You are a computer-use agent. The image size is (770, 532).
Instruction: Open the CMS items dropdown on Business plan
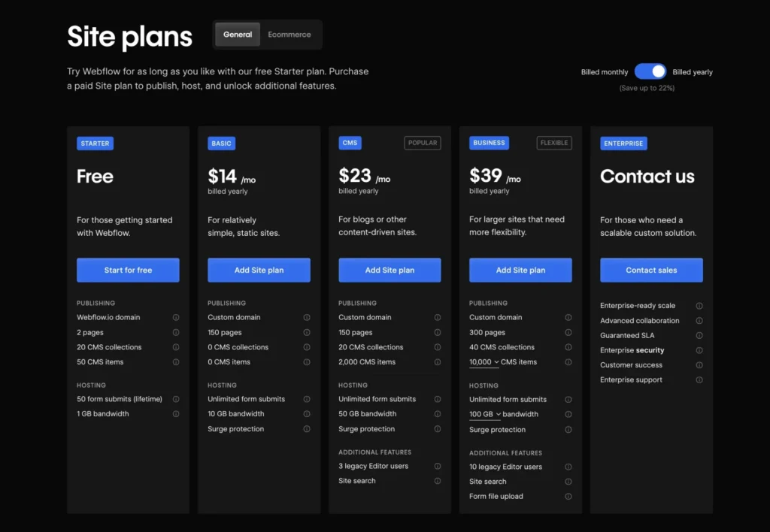click(484, 361)
